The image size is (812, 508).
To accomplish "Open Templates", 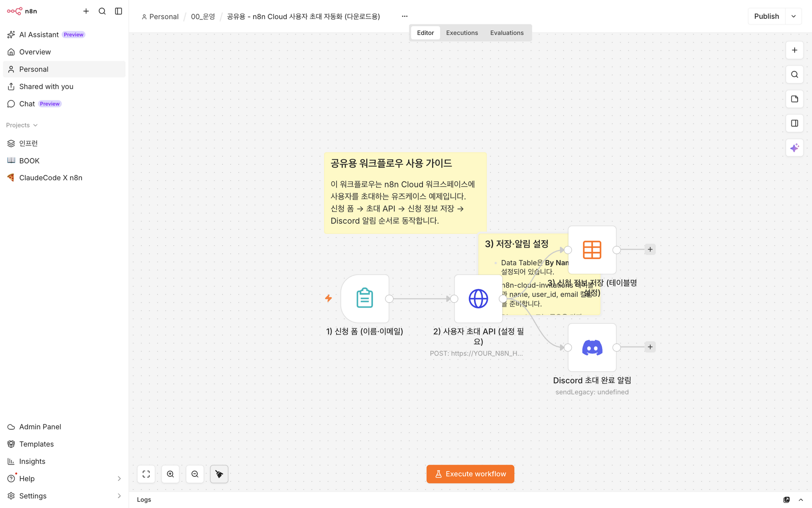I will coord(64,444).
